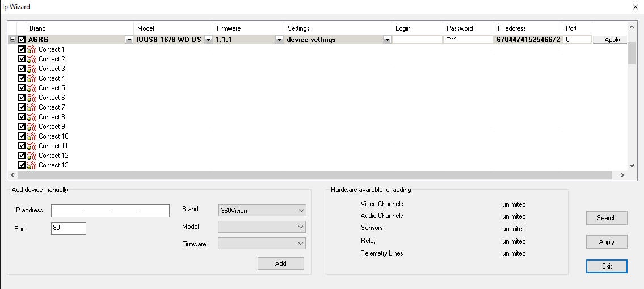Select the sensor icon for Contact 12

pyautogui.click(x=32, y=156)
